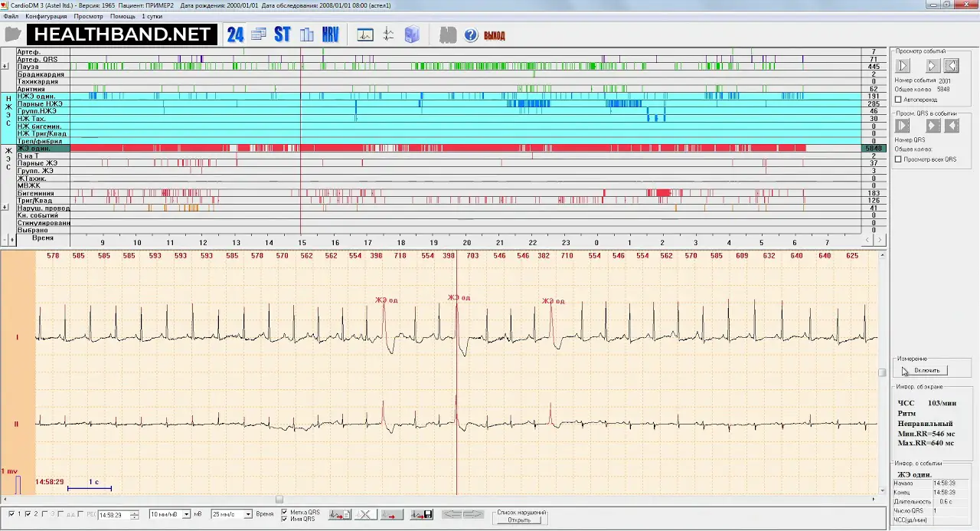The height and width of the screenshot is (531, 980).
Task: Open the ST segment analysis icon
Action: click(283, 34)
